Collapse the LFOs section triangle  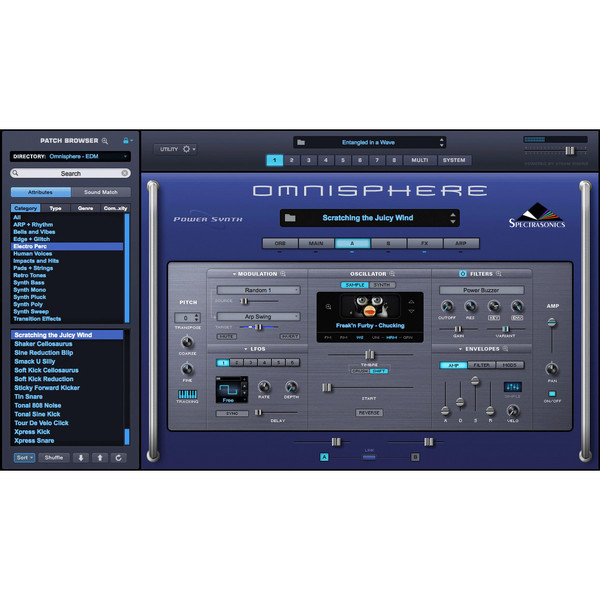click(246, 349)
